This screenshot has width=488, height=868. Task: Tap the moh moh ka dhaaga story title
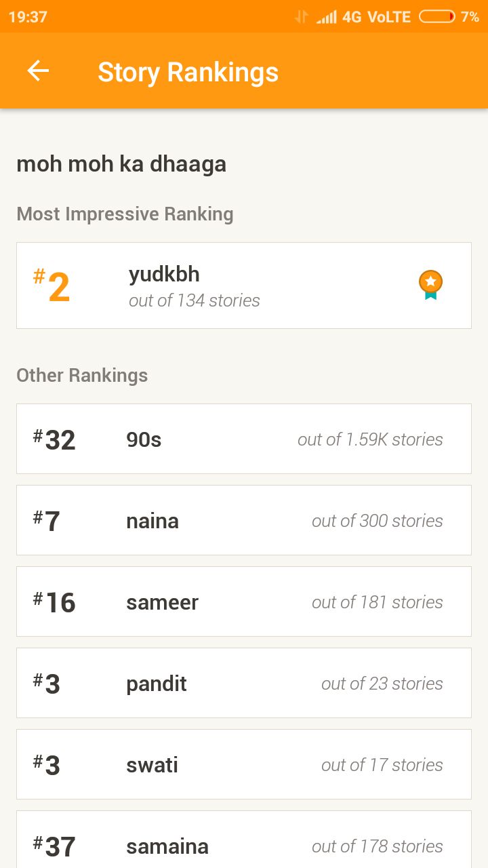pyautogui.click(x=121, y=164)
